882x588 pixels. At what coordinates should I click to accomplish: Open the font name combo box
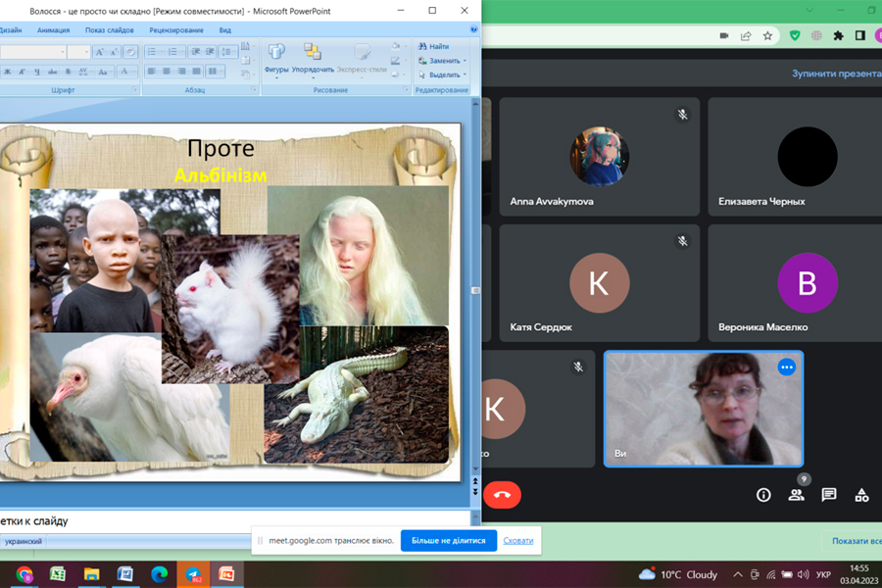[x=32, y=52]
